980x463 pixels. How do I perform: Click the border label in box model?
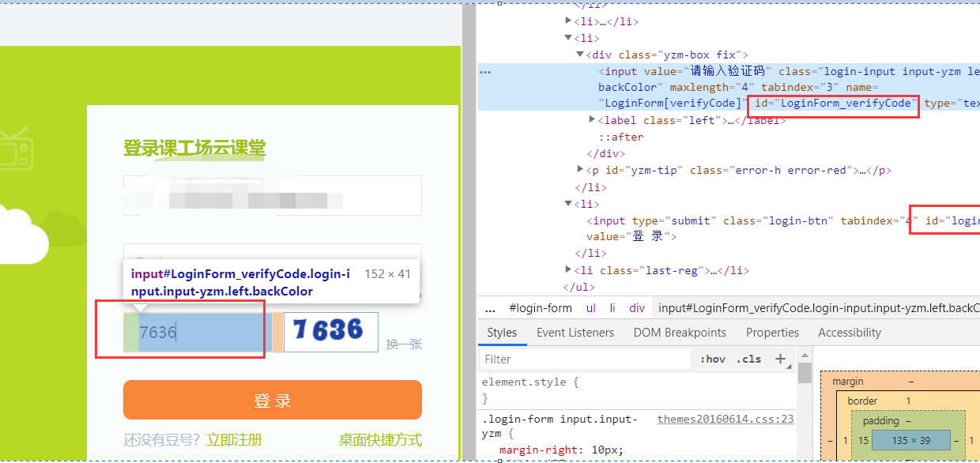pyautogui.click(x=862, y=401)
